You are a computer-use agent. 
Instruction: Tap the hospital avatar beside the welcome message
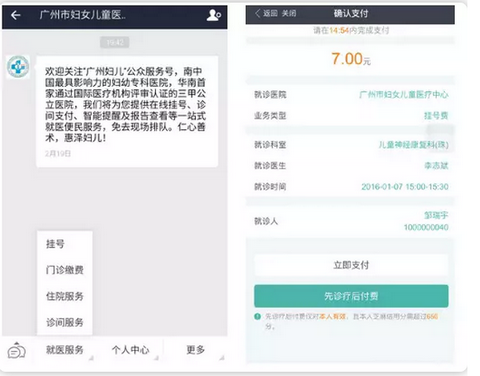coord(18,67)
